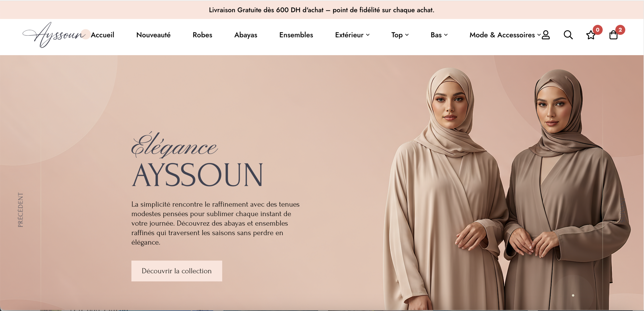Open the Abayas category
Viewport: 644px width, 311px height.
click(246, 35)
